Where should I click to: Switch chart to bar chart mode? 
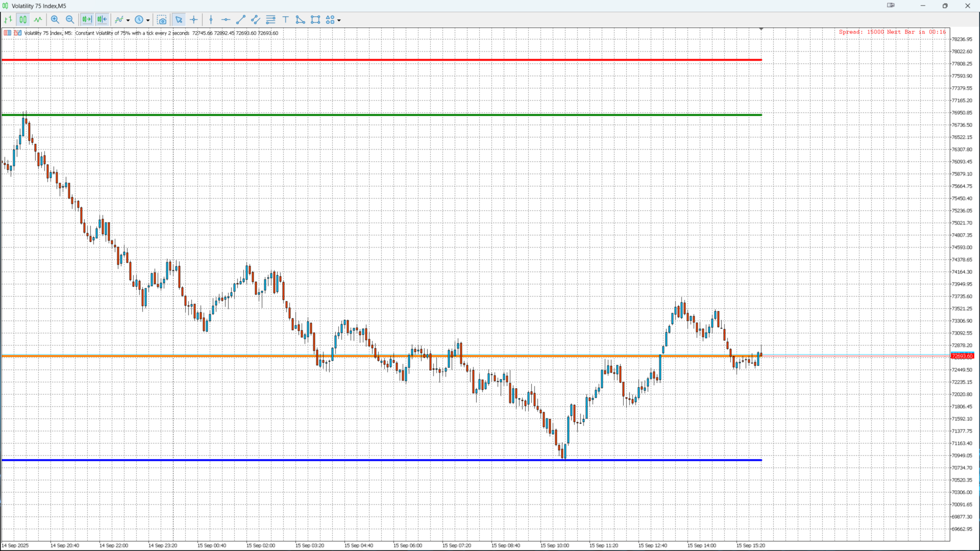tap(8, 20)
